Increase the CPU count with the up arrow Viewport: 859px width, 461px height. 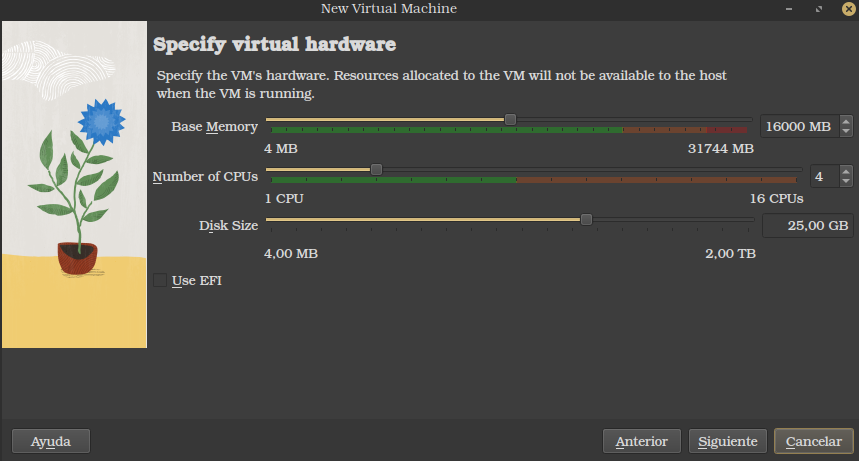tap(846, 172)
